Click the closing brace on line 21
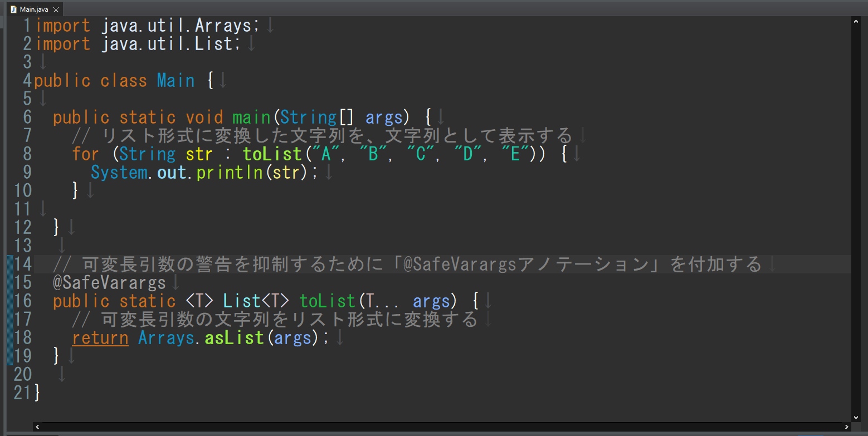Image resolution: width=868 pixels, height=436 pixels. click(x=37, y=392)
